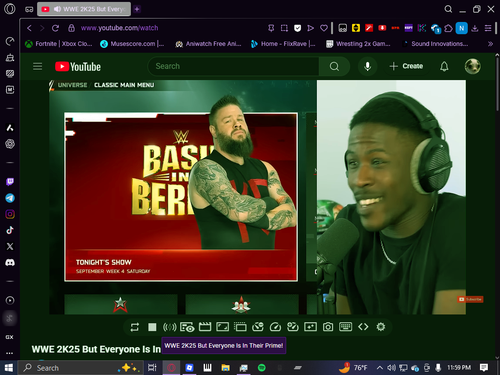The image size is (500, 375).
Task: Click the decrease playback speed gauge icon
Action: coord(258,327)
